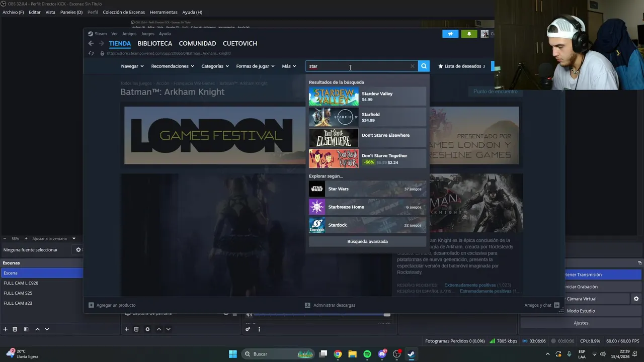Select Don't Starve Together result

[367, 158]
